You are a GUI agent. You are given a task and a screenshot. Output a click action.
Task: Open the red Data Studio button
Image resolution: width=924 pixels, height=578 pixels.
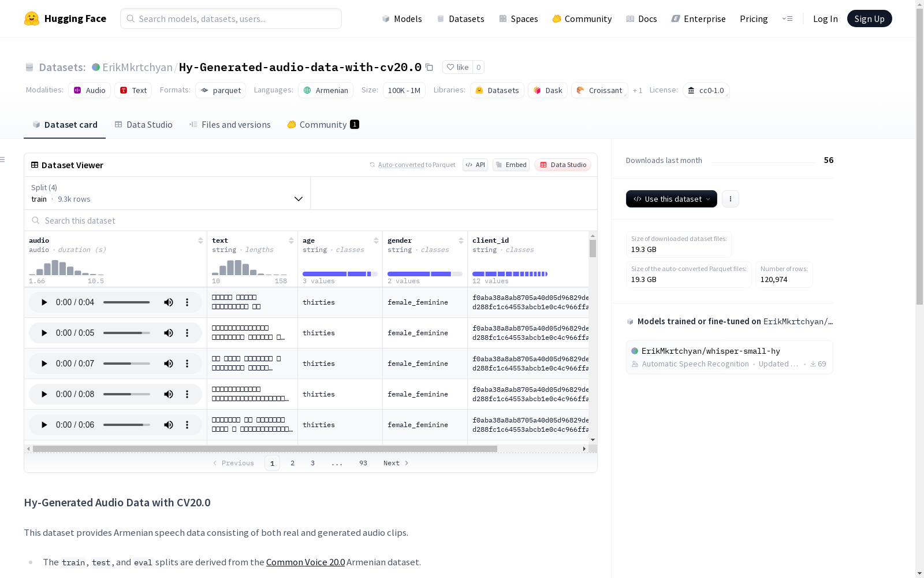[562, 165]
